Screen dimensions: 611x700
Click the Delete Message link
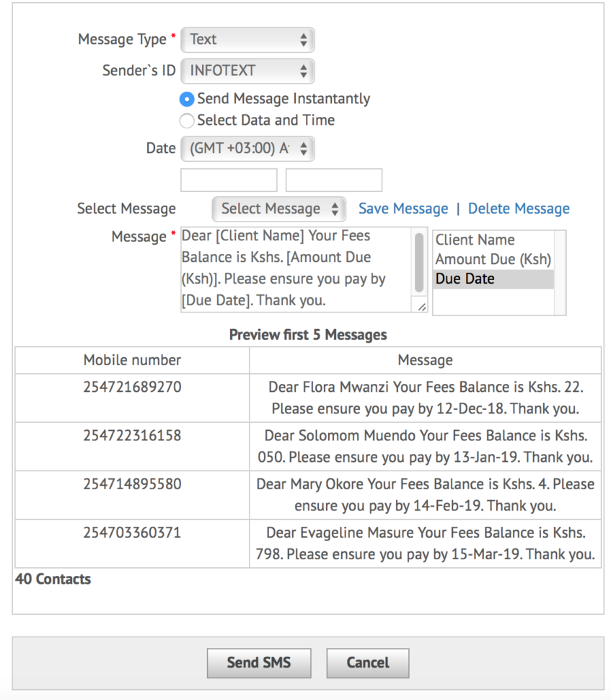pyautogui.click(x=519, y=209)
